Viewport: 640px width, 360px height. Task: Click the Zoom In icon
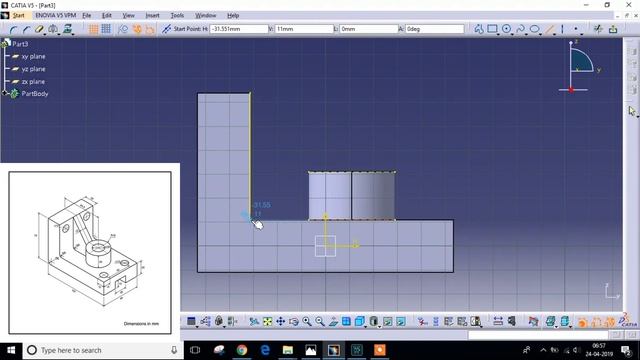307,322
